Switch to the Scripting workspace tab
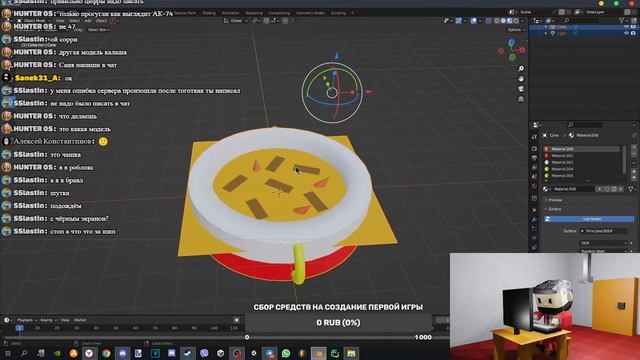The image size is (640, 360). 338,13
